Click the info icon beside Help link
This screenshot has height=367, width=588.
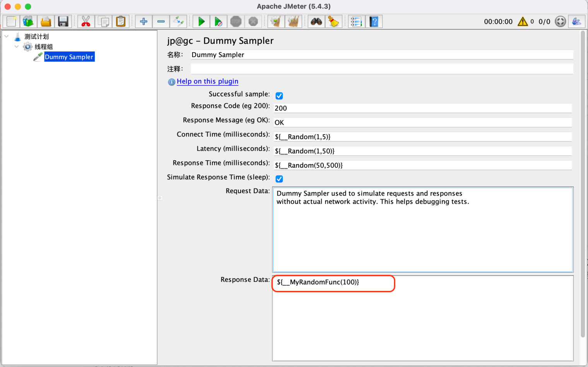171,82
